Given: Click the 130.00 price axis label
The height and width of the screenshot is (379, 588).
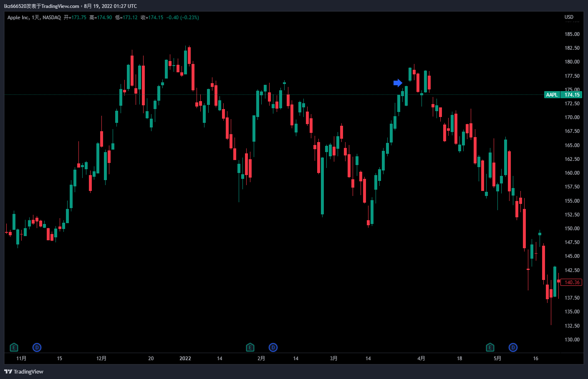Looking at the screenshot, I should pyautogui.click(x=572, y=340).
